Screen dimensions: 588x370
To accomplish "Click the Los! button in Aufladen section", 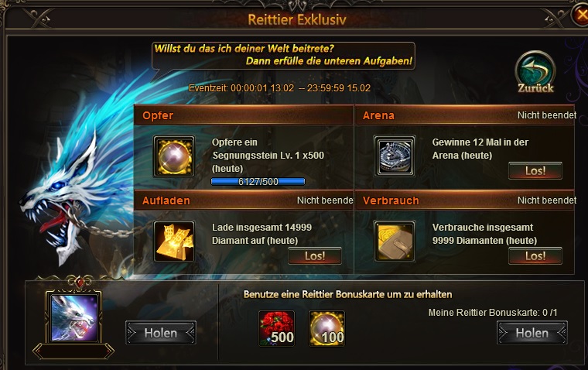I will click(315, 256).
